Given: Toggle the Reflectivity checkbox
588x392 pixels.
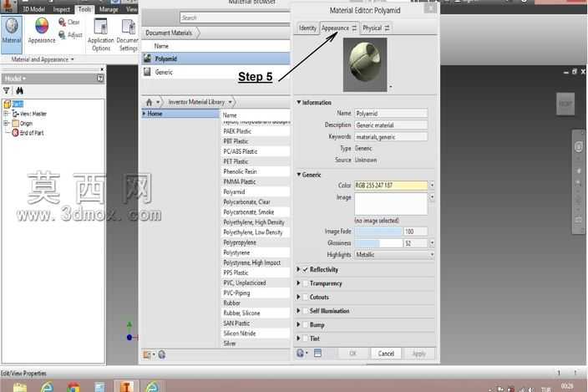Looking at the screenshot, I should click(305, 269).
